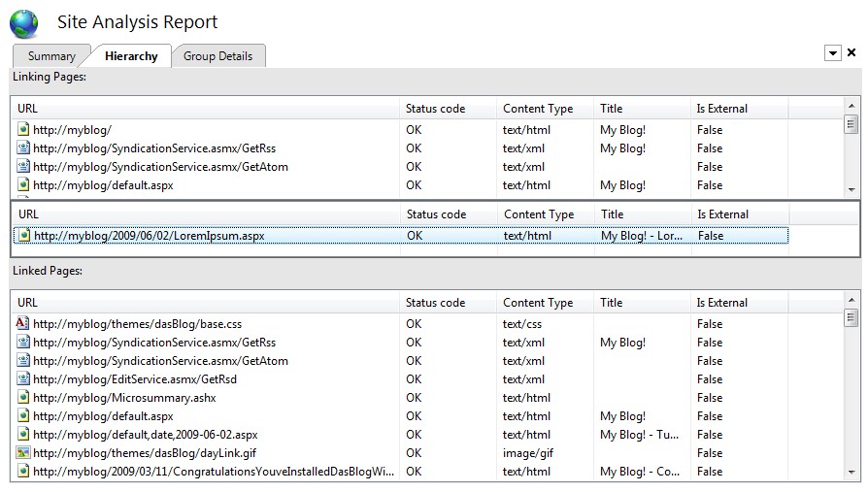
Task: Sort Linking Pages by URL column header
Action: tap(206, 109)
